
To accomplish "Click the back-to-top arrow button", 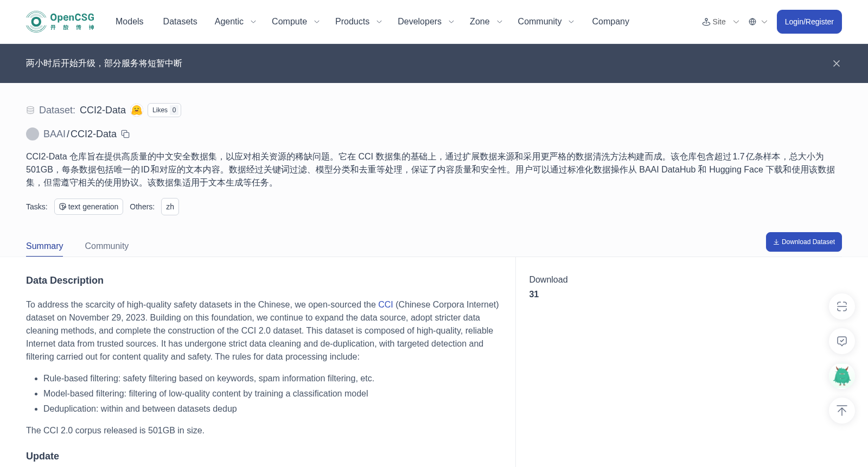I will 842,411.
